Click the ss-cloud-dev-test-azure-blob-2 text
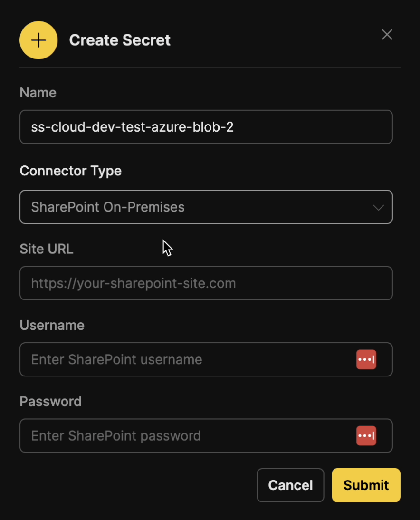Image resolution: width=420 pixels, height=520 pixels. 132,127
